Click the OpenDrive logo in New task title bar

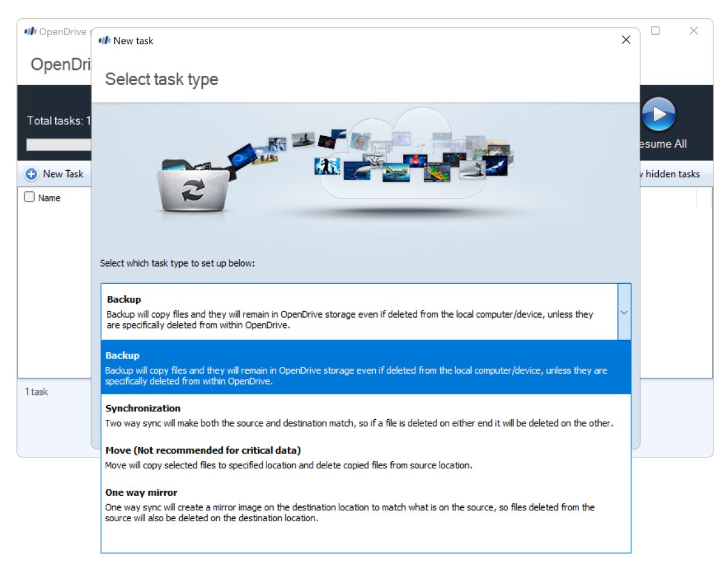point(104,41)
